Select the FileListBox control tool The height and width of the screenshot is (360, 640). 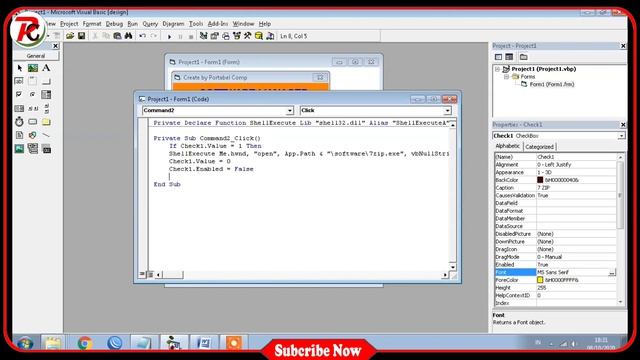click(x=20, y=135)
